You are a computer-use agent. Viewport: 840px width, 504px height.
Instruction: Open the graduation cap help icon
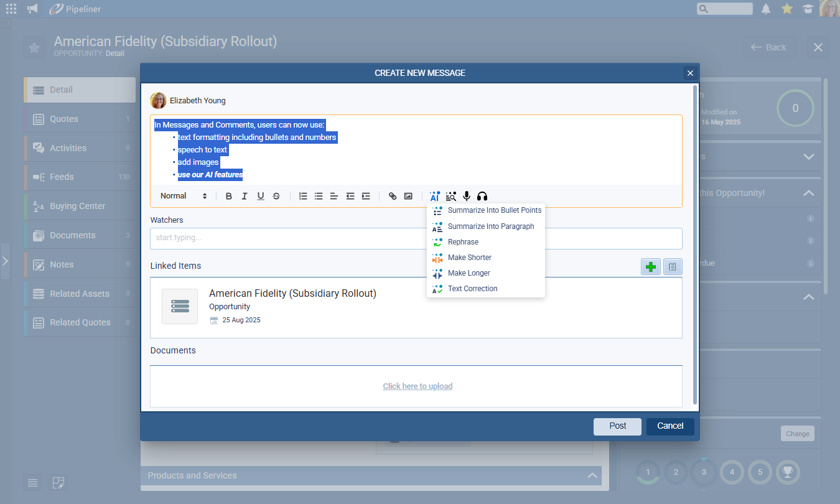point(808,9)
